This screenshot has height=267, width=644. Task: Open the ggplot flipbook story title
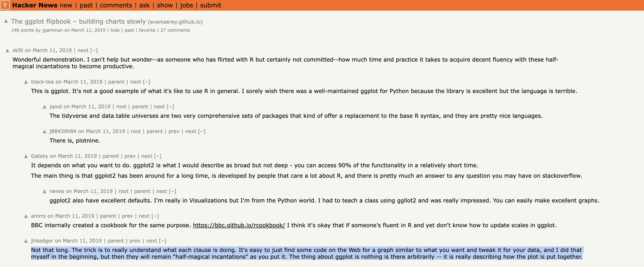78,22
